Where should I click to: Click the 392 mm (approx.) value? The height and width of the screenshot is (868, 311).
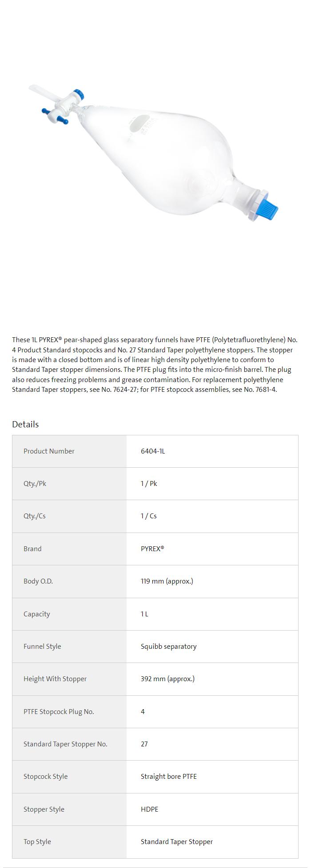[167, 679]
